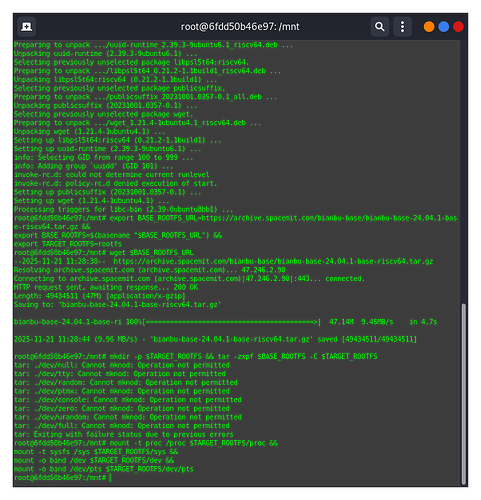Click the 'wget $BASE_ROOTFS_URL' command line
The width and height of the screenshot is (481, 500).
coord(104,253)
